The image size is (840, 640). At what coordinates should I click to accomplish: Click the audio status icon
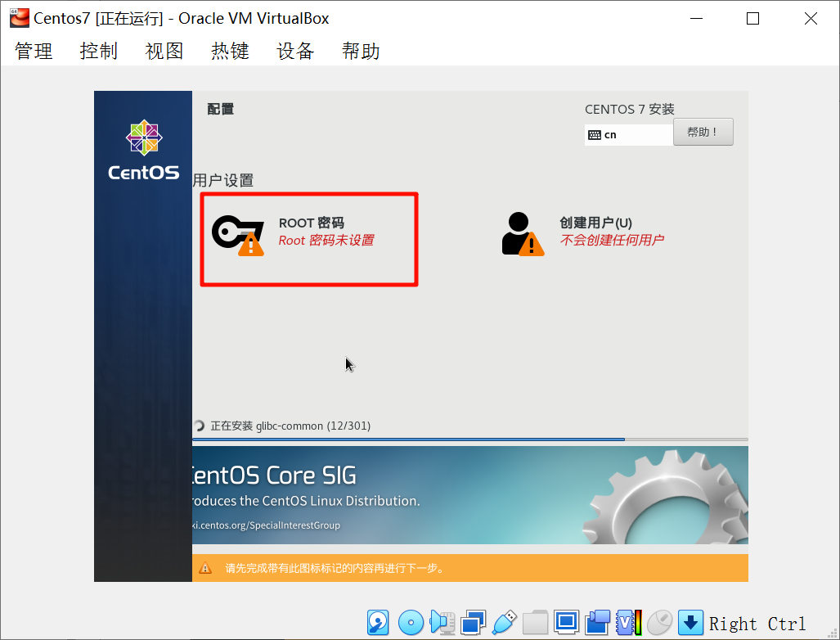tap(442, 622)
